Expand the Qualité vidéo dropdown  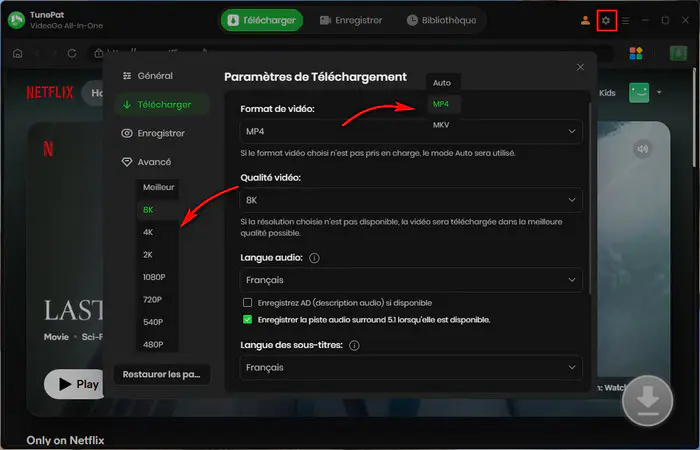[x=411, y=200]
